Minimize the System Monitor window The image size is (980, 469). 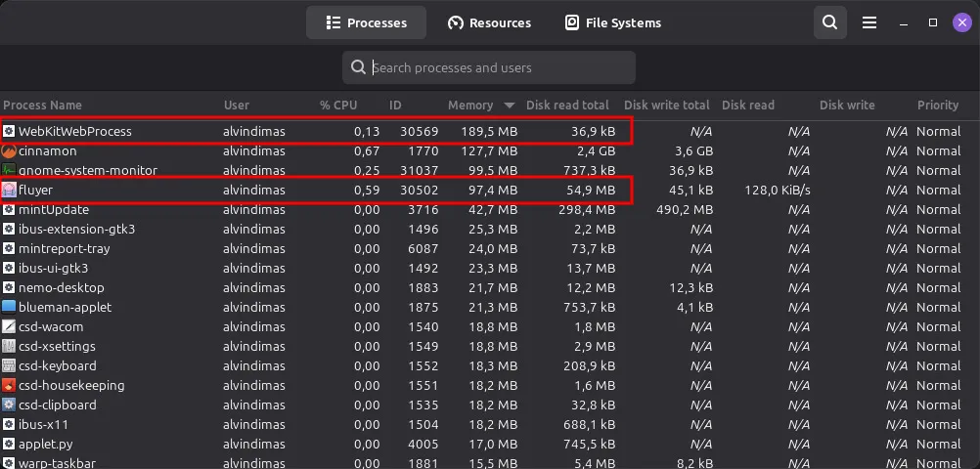[904, 23]
